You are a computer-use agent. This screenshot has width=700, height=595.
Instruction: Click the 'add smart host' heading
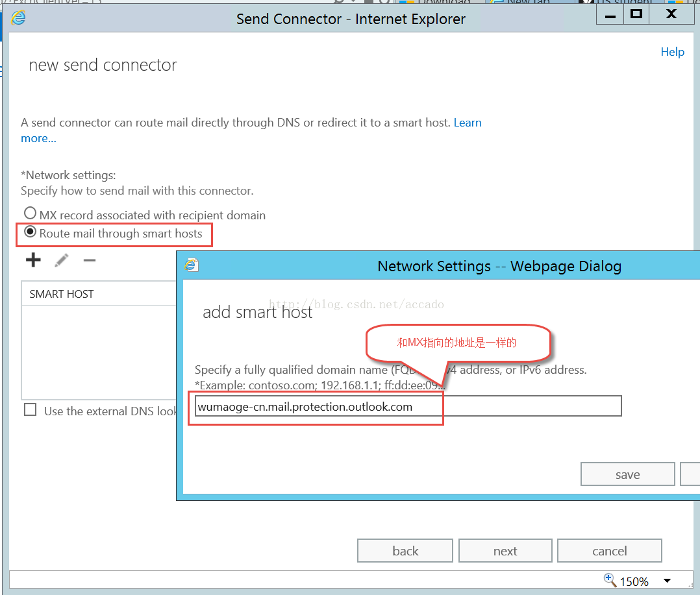(257, 312)
